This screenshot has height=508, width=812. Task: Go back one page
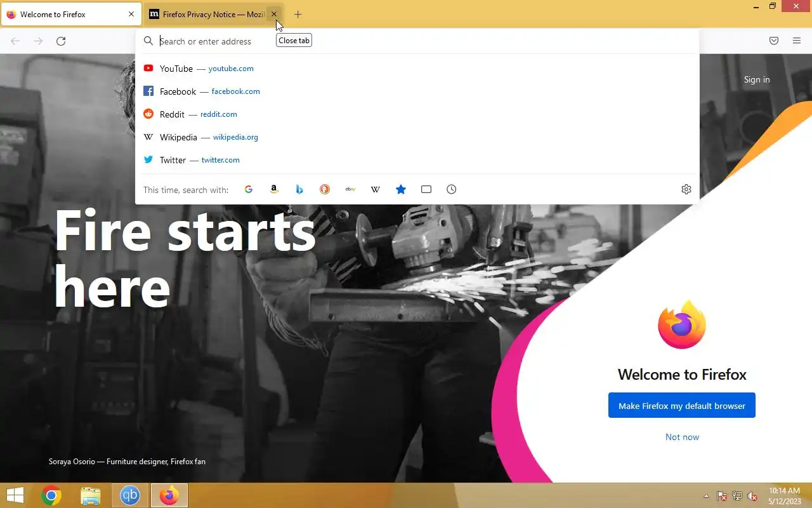[x=15, y=41]
